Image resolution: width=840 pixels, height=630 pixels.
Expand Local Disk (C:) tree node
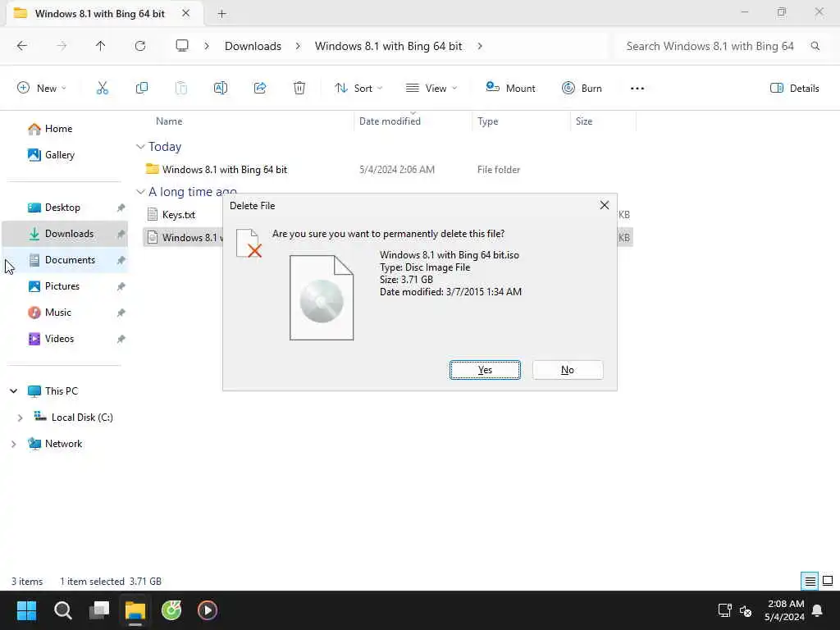click(x=21, y=418)
